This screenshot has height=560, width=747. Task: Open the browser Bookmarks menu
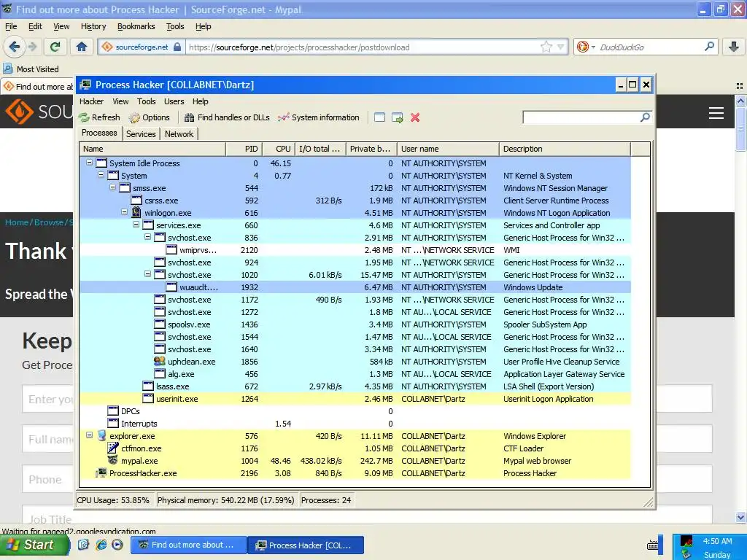(136, 27)
